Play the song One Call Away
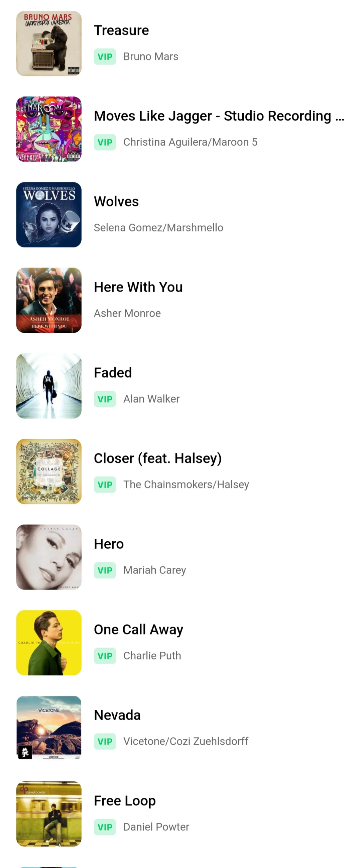The height and width of the screenshot is (868, 361). [x=138, y=630]
